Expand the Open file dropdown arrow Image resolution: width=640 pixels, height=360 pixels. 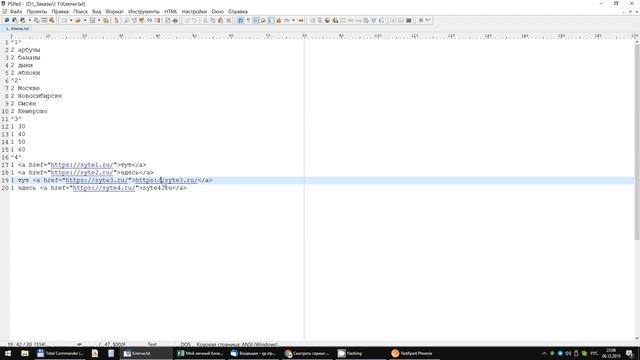point(85,20)
